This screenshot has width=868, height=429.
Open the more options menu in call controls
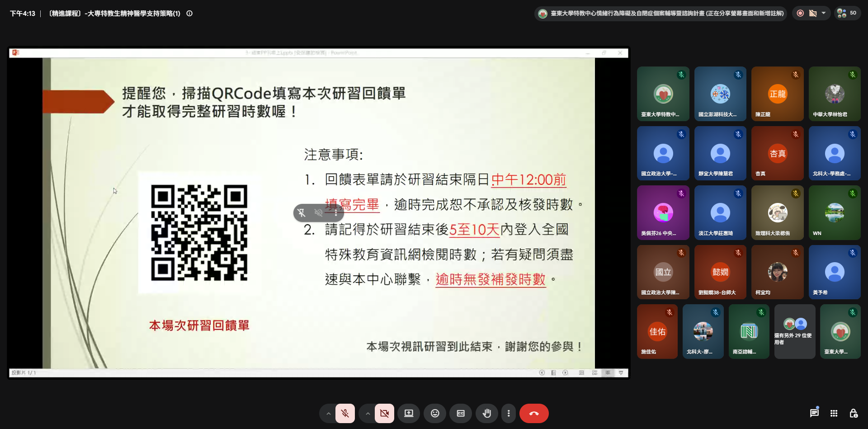tap(509, 414)
